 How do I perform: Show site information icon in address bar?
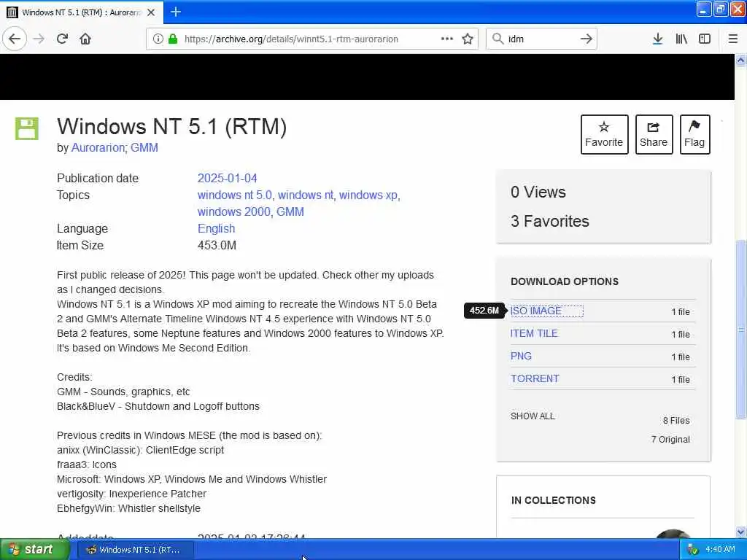tap(158, 39)
